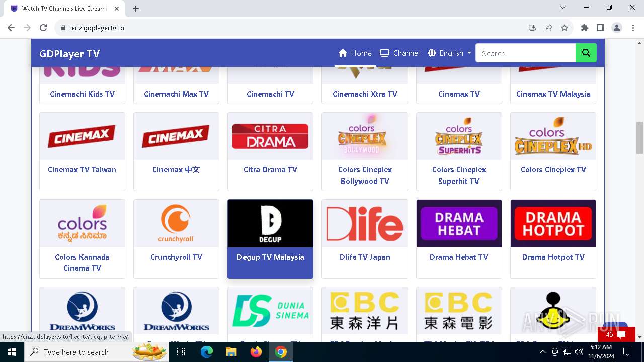Open Colors Cineplex HD logo thumbnail
Viewport: 644px width, 362px height.
point(553,136)
